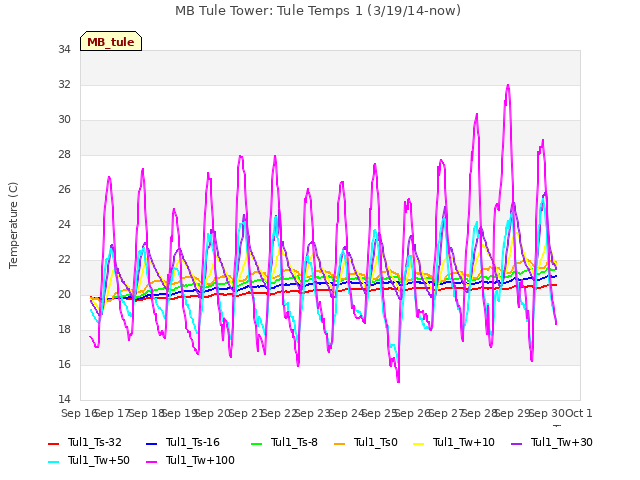Select the Tul1_Tw+30 legend label
Screen dimensions: 640x480
point(562,442)
